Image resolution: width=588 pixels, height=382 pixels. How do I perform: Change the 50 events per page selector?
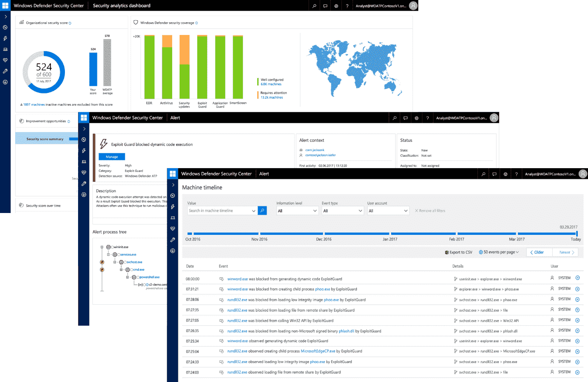(x=499, y=252)
